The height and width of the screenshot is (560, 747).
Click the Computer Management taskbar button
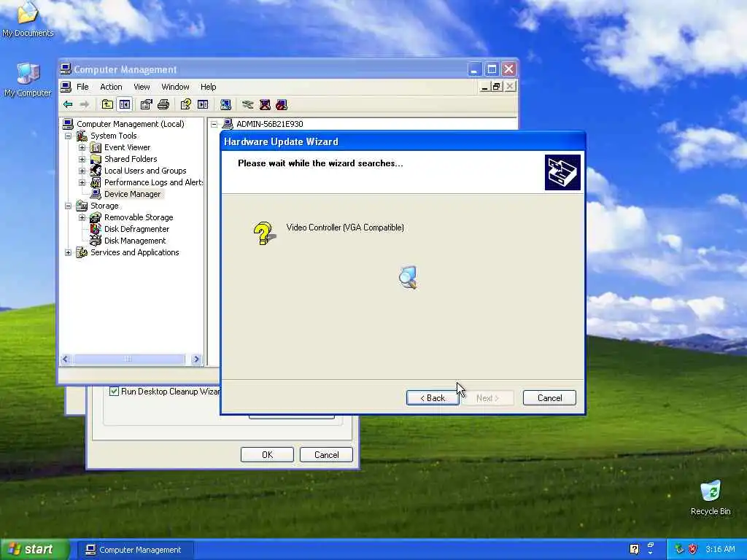(x=135, y=550)
